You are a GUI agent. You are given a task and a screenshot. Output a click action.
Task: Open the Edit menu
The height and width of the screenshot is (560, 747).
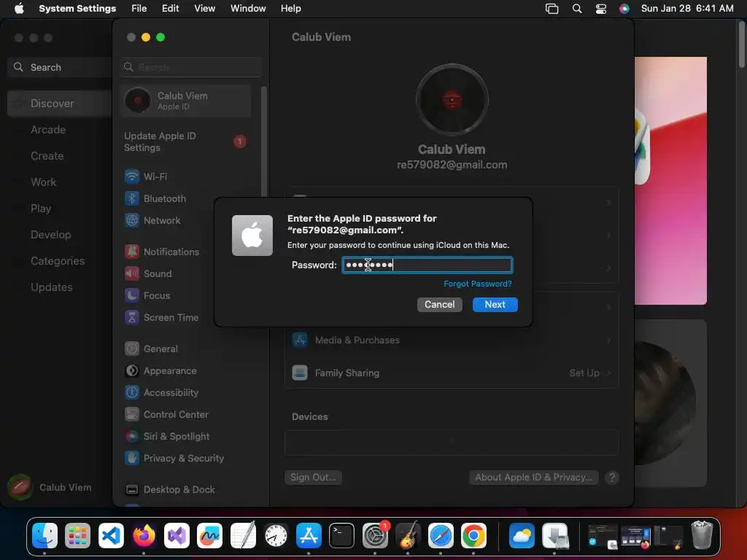170,9
